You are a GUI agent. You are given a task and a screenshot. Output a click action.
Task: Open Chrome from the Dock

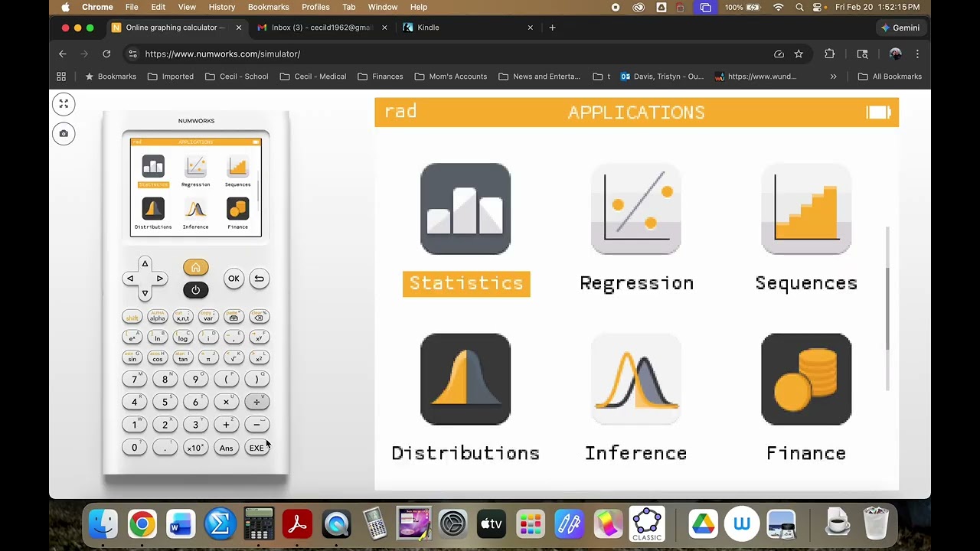click(x=142, y=524)
